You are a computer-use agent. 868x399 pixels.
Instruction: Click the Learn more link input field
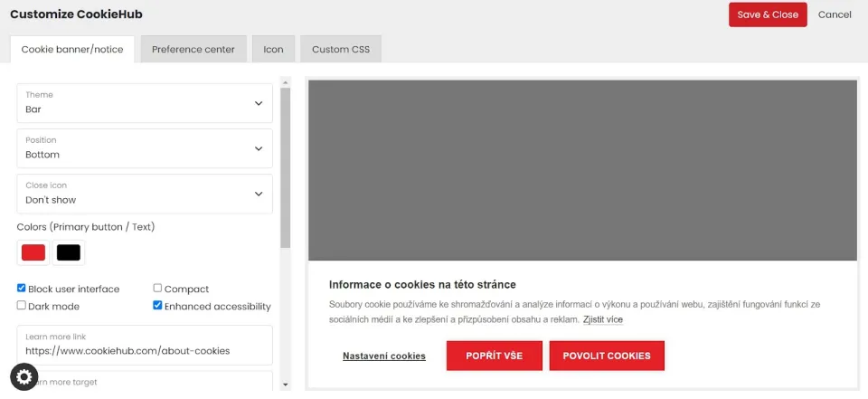pos(145,345)
